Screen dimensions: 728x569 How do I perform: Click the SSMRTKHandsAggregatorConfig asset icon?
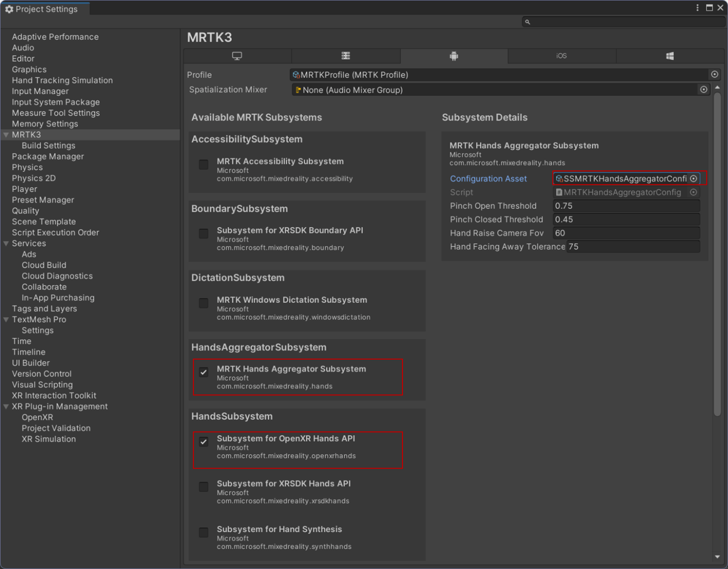560,179
